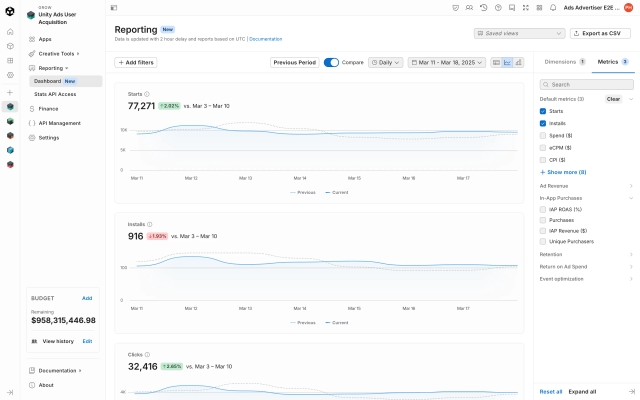Toggle the Compare switch
640x400 pixels.
(x=331, y=62)
